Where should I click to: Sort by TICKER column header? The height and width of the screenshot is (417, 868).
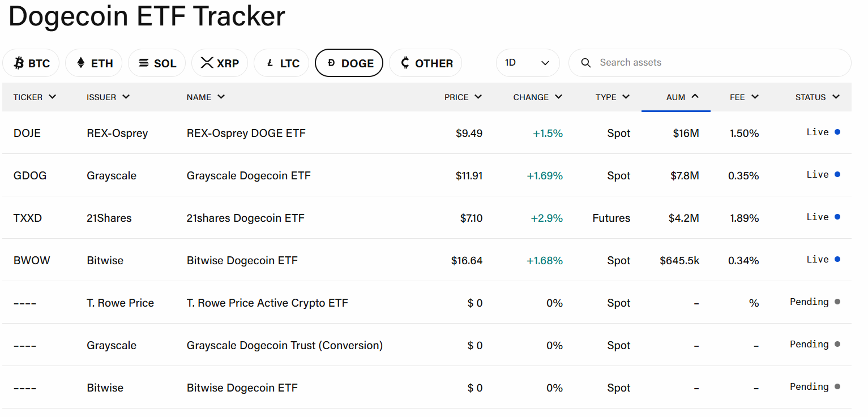35,97
